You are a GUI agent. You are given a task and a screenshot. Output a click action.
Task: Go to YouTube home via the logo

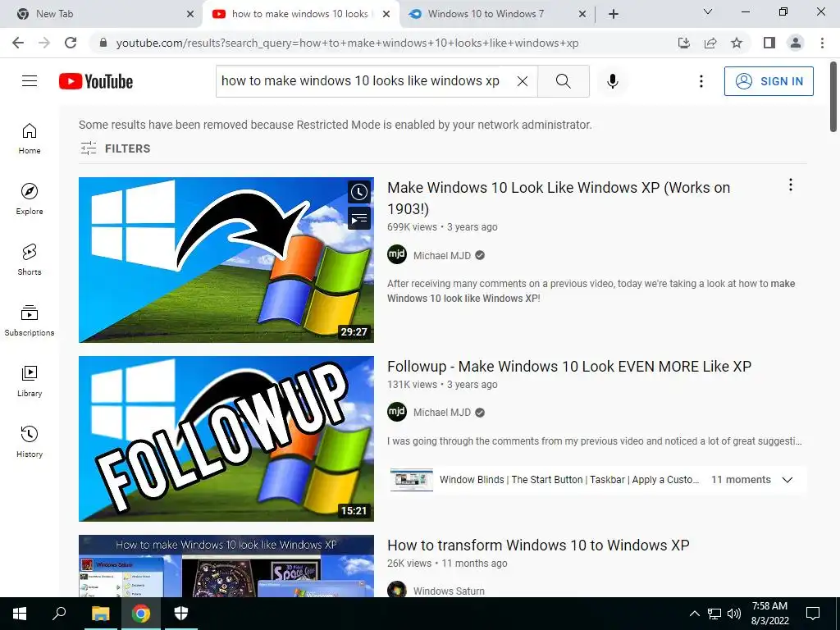coord(96,81)
